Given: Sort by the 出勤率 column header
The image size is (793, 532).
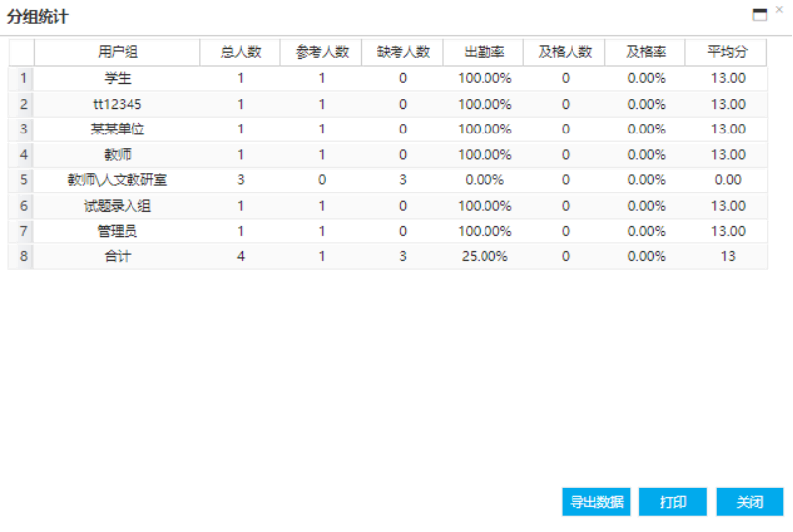Looking at the screenshot, I should coord(484,52).
